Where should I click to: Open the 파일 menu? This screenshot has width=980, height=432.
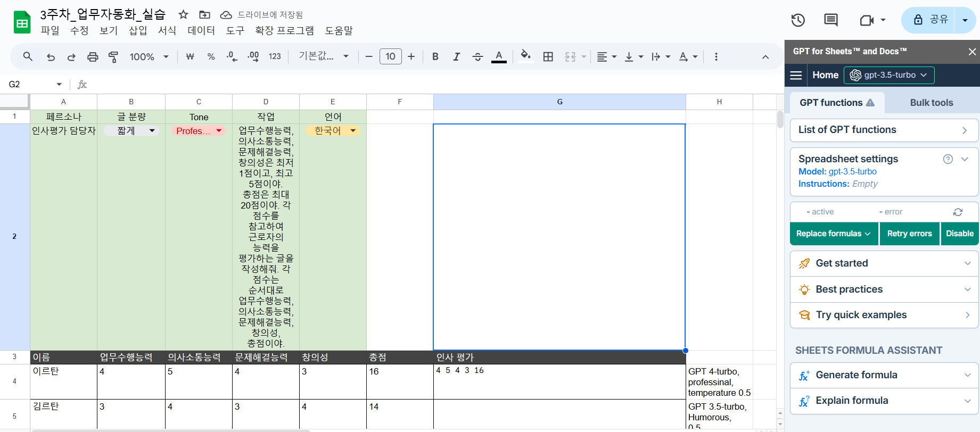(x=50, y=30)
